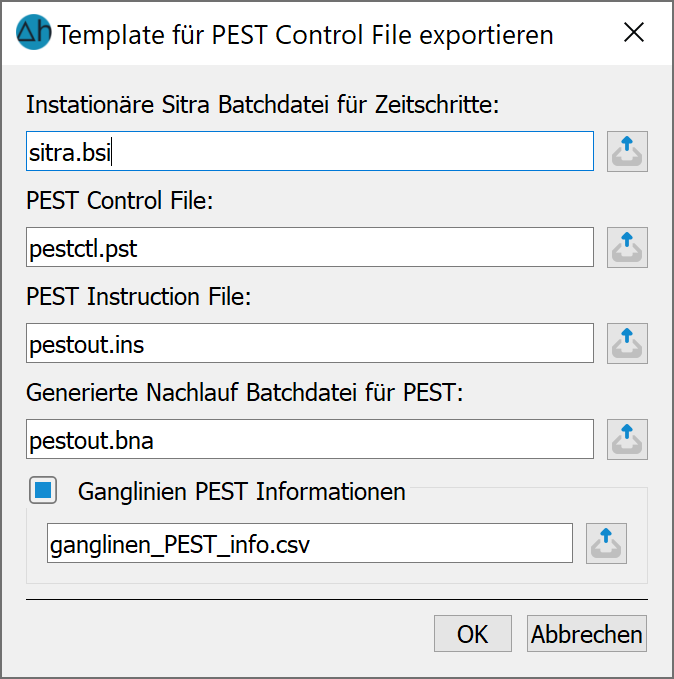674x679 pixels.
Task: Click the Generierte Nachlauf Batchdatei label
Action: [245, 393]
